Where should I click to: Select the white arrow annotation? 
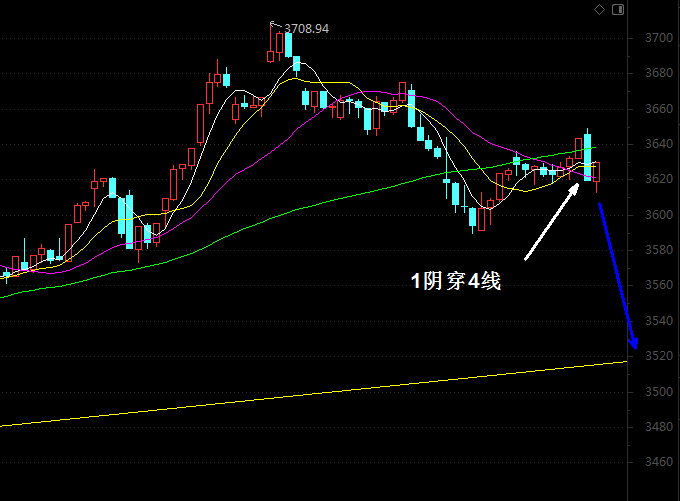[552, 222]
